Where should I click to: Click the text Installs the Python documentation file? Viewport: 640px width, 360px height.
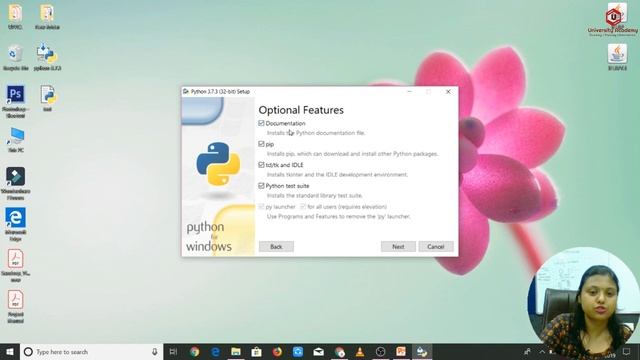click(x=316, y=133)
